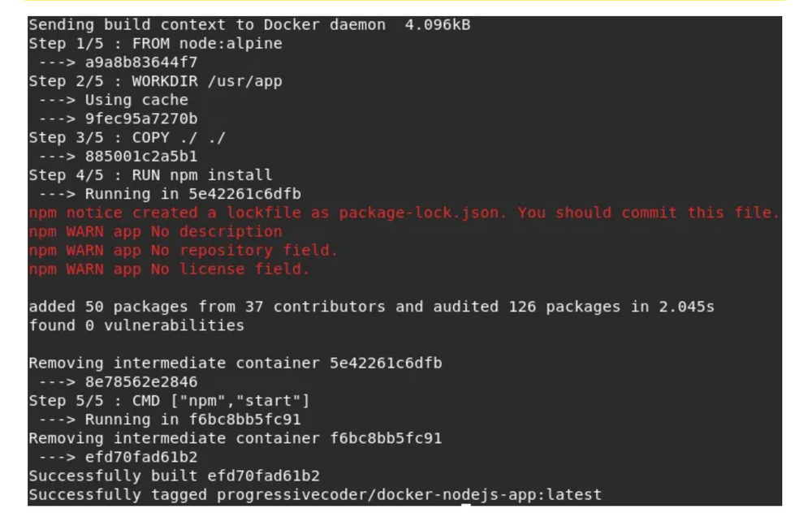Screen dimensions: 812x521
Task: Click the 'npm WARN app No description' line
Action: [155, 231]
